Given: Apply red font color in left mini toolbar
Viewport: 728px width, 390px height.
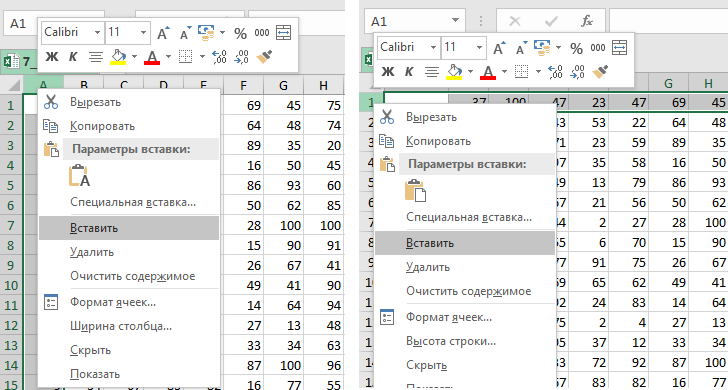Looking at the screenshot, I should click(x=152, y=57).
